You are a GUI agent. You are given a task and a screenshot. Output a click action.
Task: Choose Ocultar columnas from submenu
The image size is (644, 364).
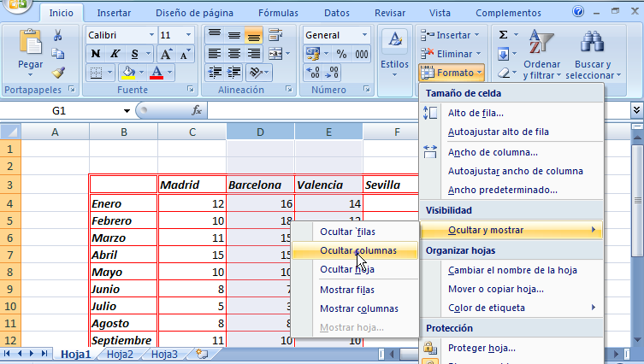[357, 250]
